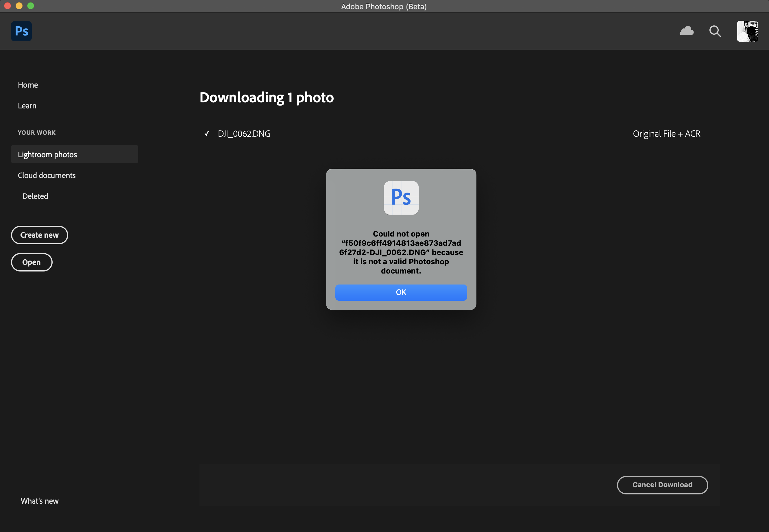Open Deleted documents list
This screenshot has width=769, height=532.
tap(35, 196)
